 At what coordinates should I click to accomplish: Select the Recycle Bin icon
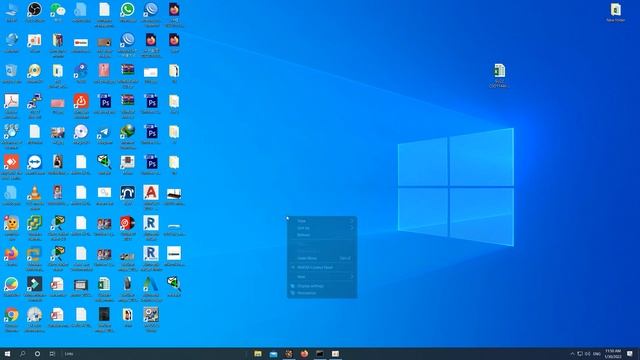[11, 71]
